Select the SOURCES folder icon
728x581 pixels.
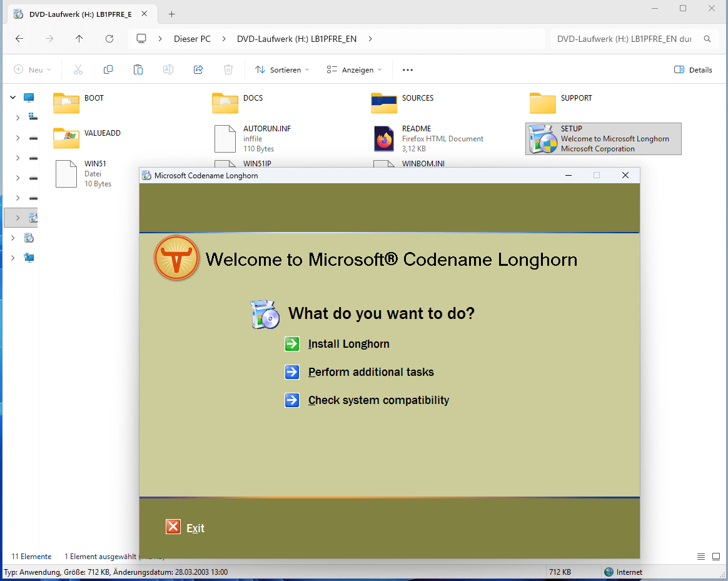point(384,103)
